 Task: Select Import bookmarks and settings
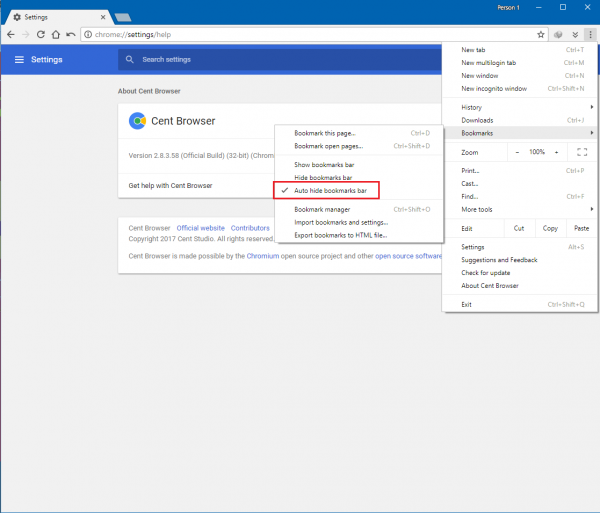[x=359, y=222]
